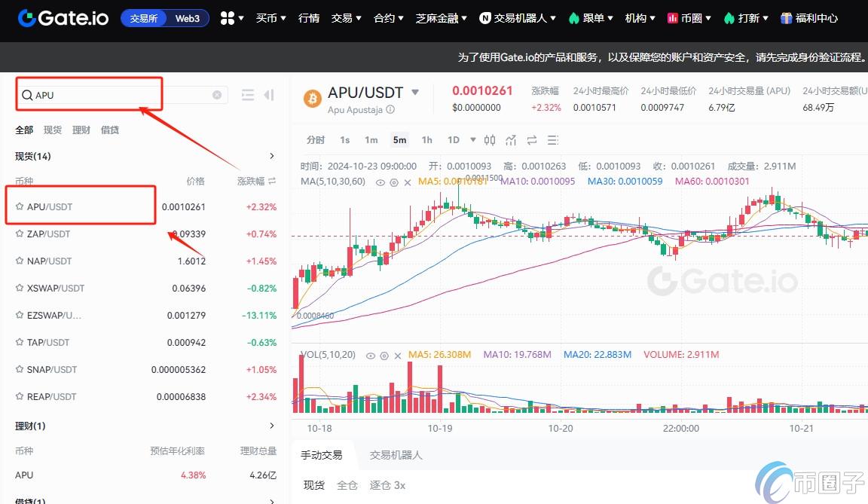Open the APU/USDT pair selector dropdown

tap(415, 93)
